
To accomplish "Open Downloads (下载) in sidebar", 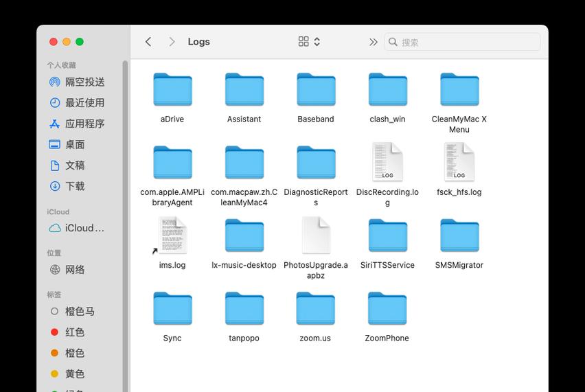I will pyautogui.click(x=67, y=186).
